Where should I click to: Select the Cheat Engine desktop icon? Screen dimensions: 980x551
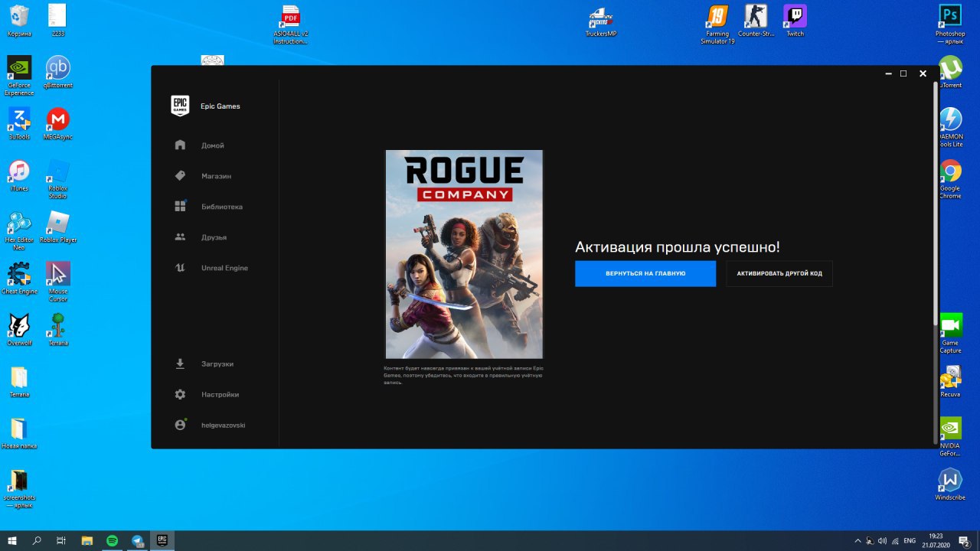click(x=19, y=278)
